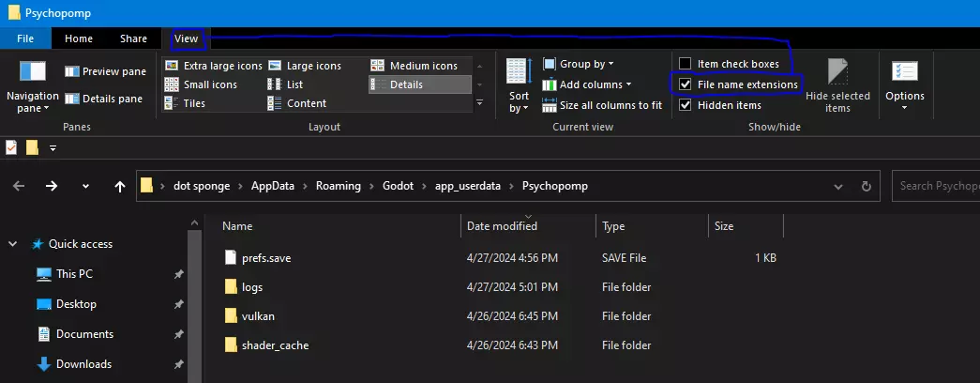Image resolution: width=980 pixels, height=383 pixels.
Task: Open the File menu
Action: click(25, 38)
